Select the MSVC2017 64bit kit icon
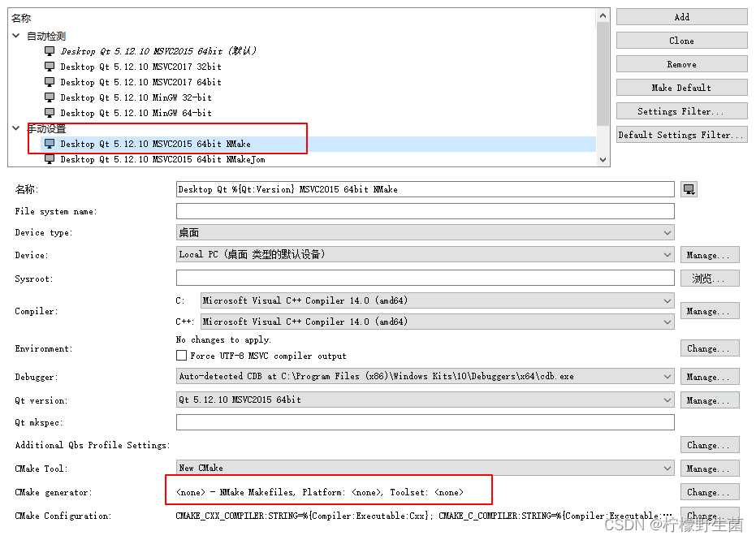Screen dimensions: 756x540 pyautogui.click(x=50, y=81)
